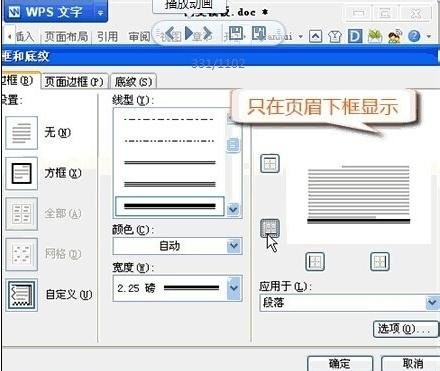
Task: Choose the dash-dot line style at top
Action: coord(169,119)
